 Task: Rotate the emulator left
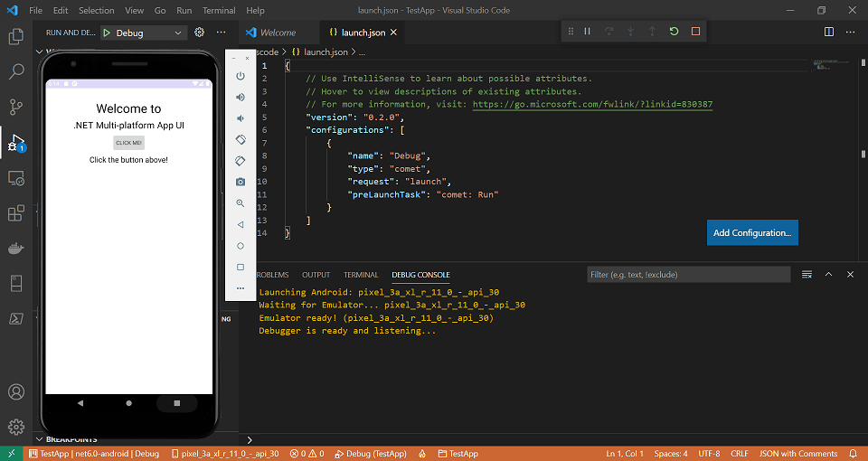(241, 139)
